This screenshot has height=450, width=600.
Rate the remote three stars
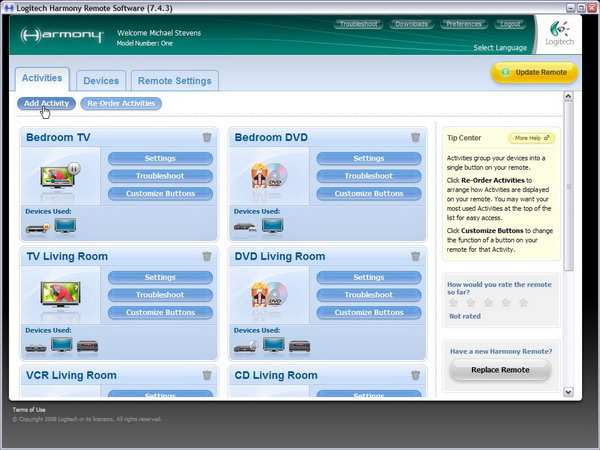[489, 303]
